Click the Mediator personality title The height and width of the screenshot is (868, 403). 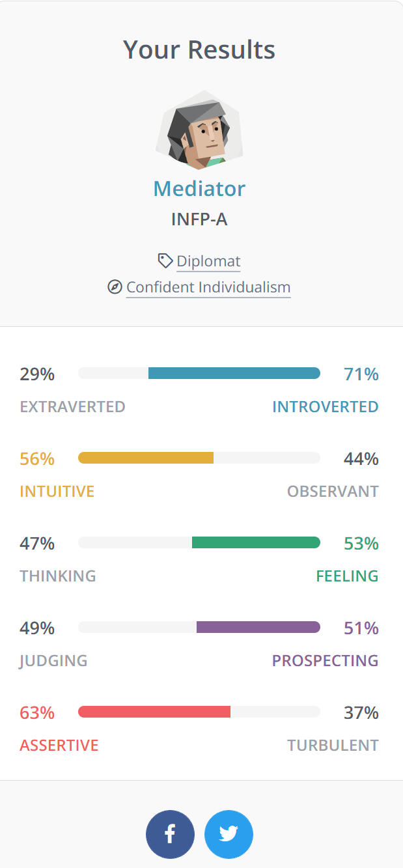tap(199, 189)
